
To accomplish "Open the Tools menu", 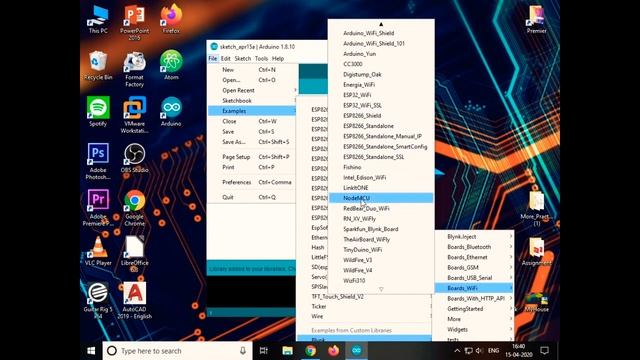I will point(261,58).
